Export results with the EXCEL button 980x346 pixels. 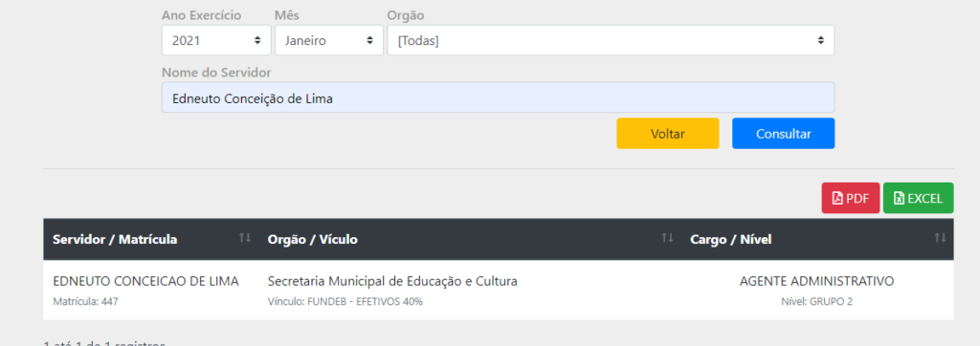[x=918, y=199]
